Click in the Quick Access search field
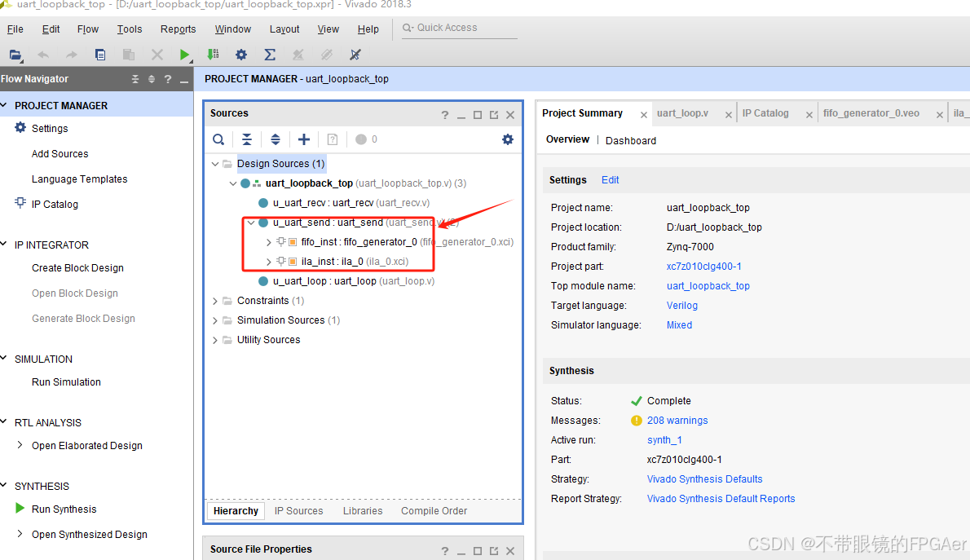The height and width of the screenshot is (560, 970). coord(459,28)
